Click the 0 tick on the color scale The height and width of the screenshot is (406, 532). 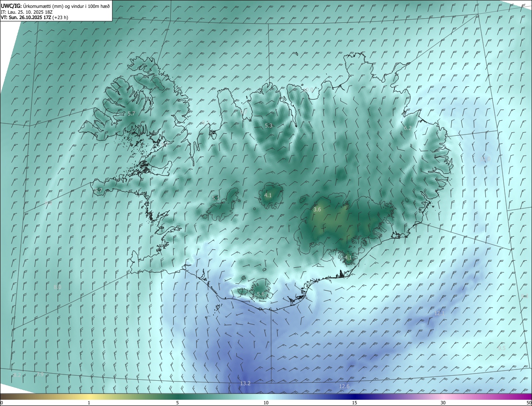2,403
